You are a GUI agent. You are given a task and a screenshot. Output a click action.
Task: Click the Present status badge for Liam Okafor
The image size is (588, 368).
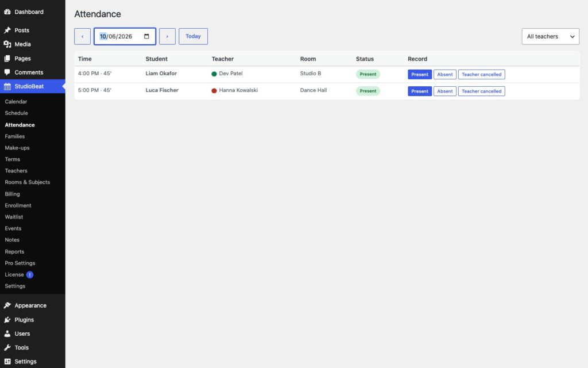point(368,74)
